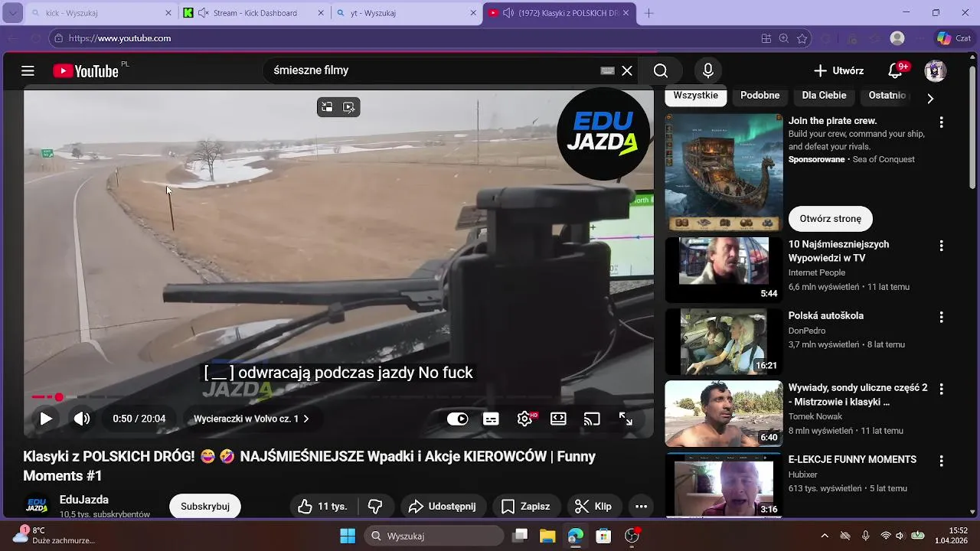Switch to the 'yt - Wyszukaj' browser tab
Image resolution: width=980 pixels, height=551 pixels.
point(407,13)
